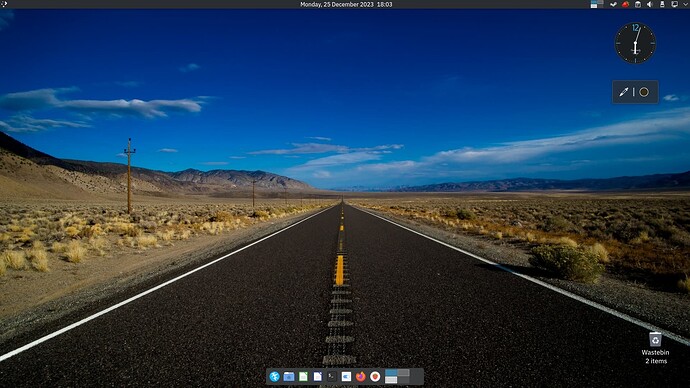Open the display configuration tray icon

674,4
